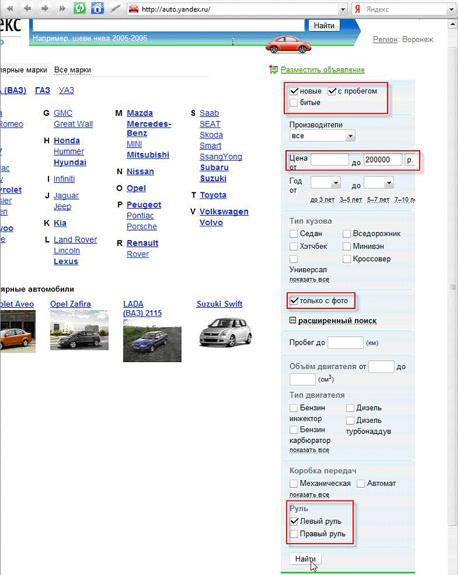Check the Седан body type
The height and width of the screenshot is (575, 458).
[294, 234]
